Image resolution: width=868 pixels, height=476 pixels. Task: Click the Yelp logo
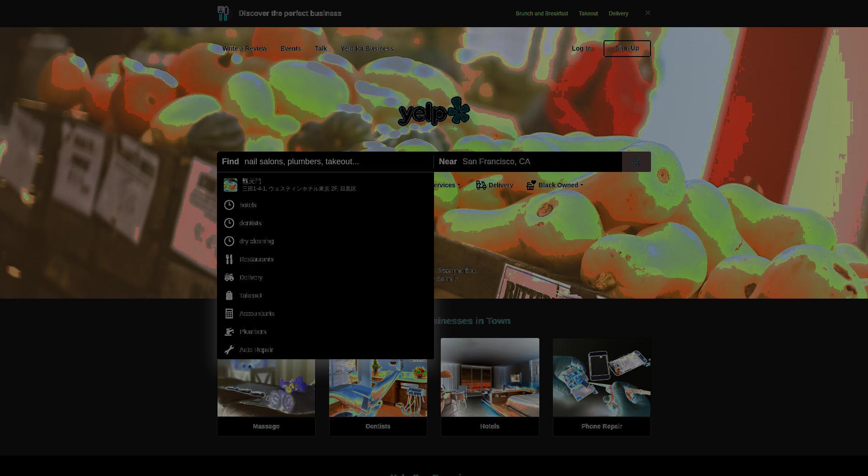tap(434, 111)
